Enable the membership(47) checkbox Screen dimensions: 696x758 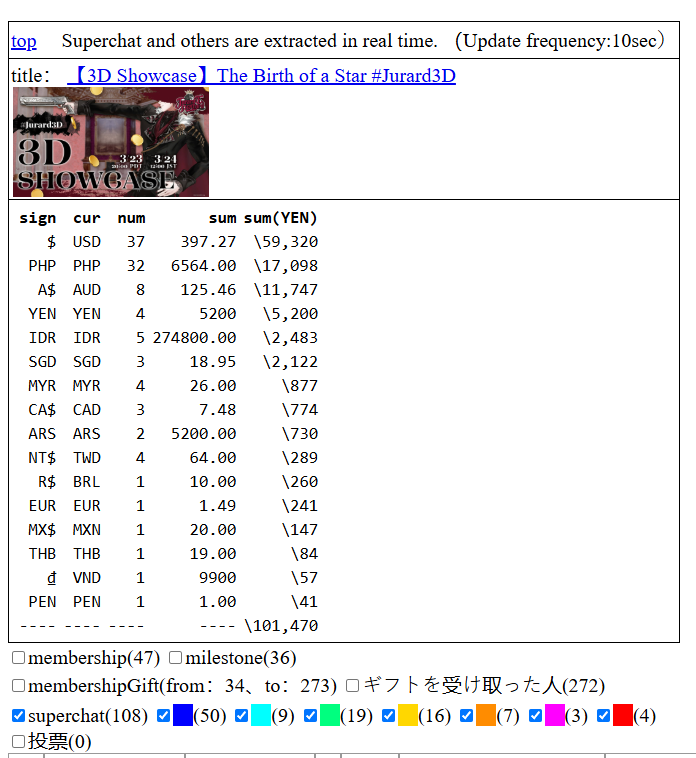tap(18, 657)
